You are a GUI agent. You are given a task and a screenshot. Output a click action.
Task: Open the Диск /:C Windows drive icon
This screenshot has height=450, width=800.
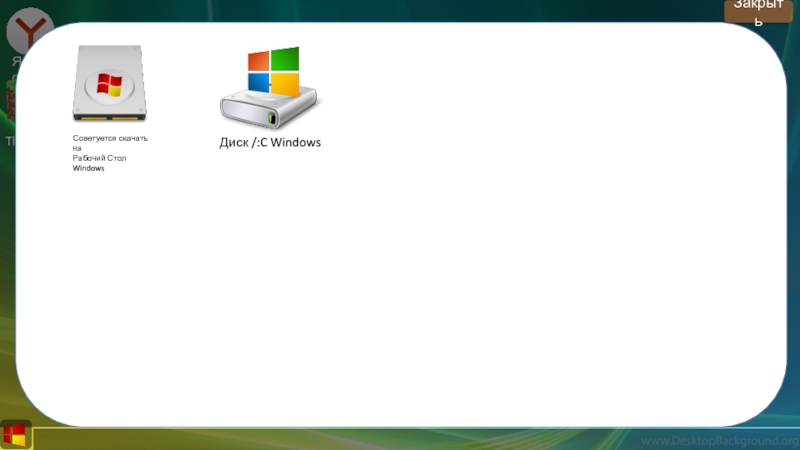(269, 90)
